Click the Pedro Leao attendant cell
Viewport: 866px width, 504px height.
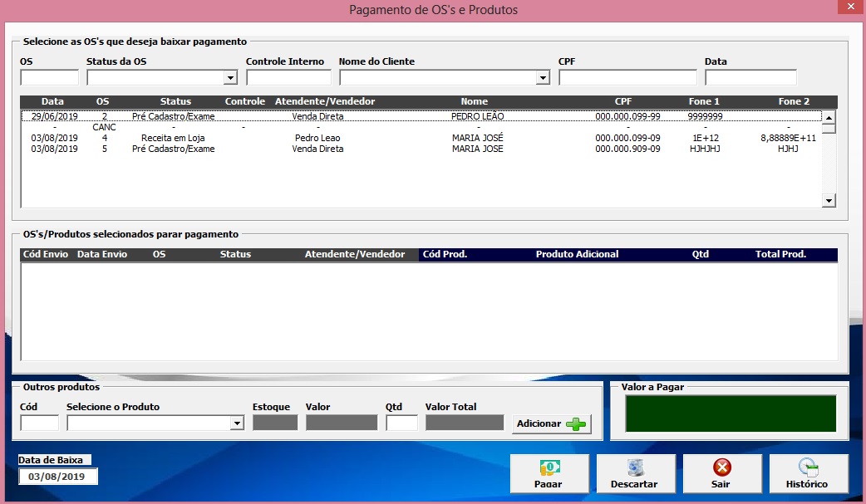tap(317, 138)
